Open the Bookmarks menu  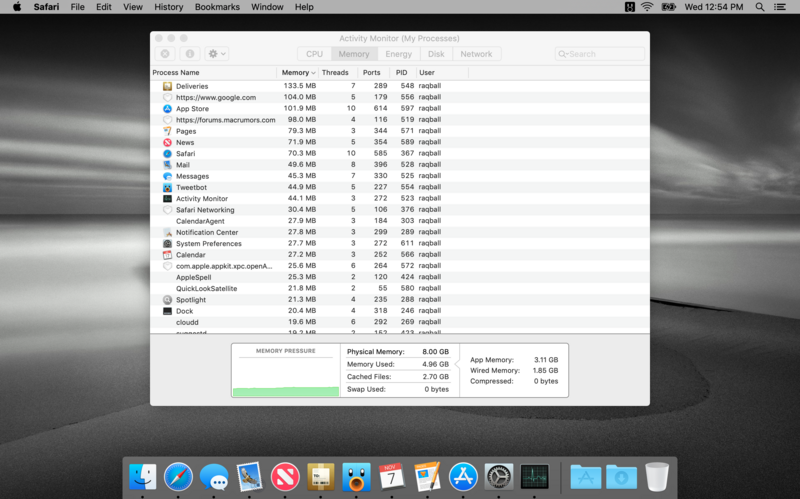217,7
